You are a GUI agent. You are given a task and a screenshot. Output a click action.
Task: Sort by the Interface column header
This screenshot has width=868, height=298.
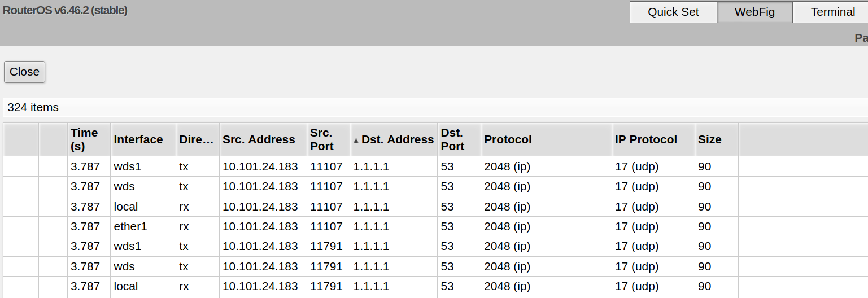coord(138,139)
